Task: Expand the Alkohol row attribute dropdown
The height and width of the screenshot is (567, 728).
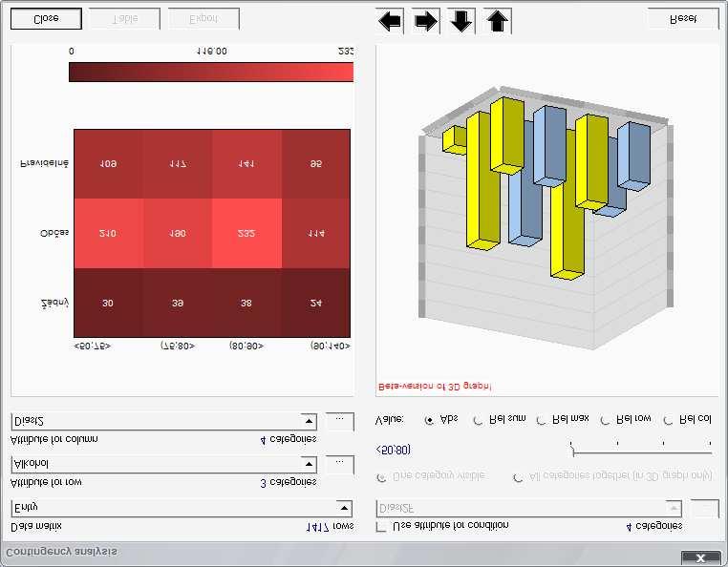Action: [x=309, y=464]
